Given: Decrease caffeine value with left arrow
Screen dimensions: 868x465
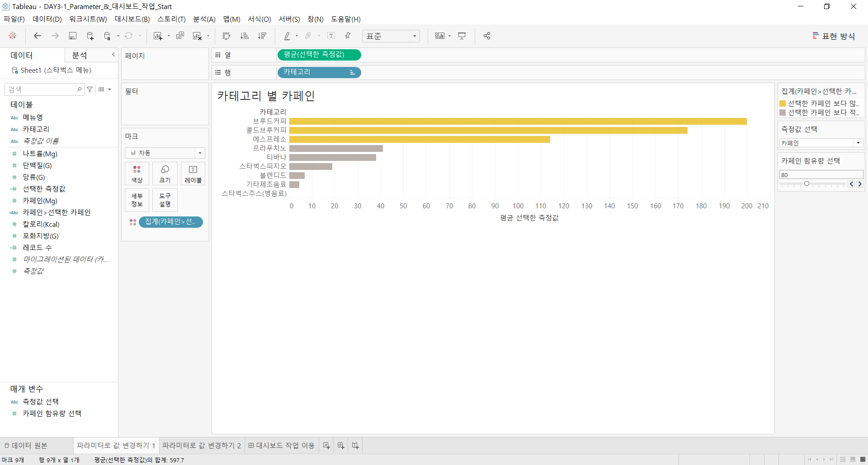Looking at the screenshot, I should pos(851,184).
